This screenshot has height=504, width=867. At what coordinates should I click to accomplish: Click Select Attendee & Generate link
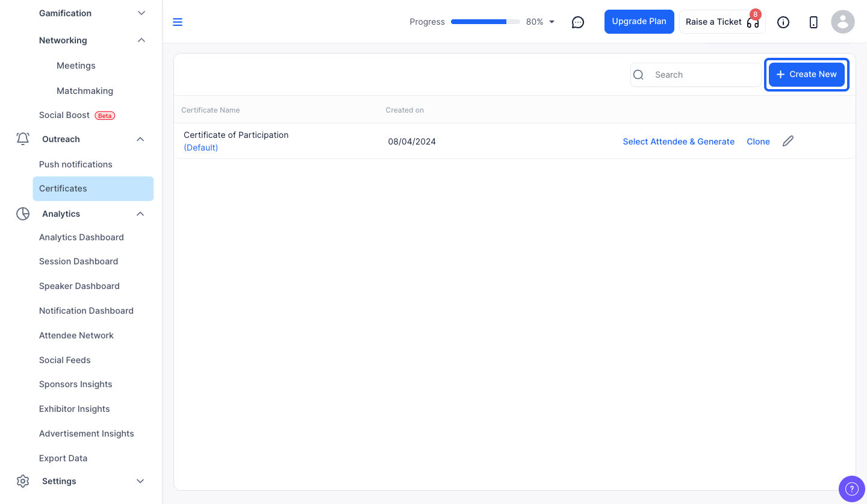coord(679,142)
